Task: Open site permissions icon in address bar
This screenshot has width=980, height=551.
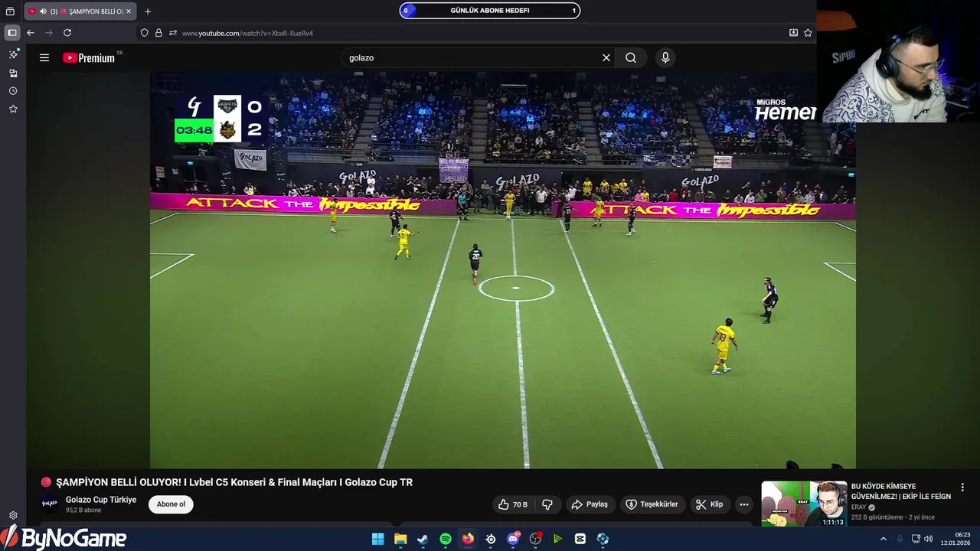Action: [173, 33]
